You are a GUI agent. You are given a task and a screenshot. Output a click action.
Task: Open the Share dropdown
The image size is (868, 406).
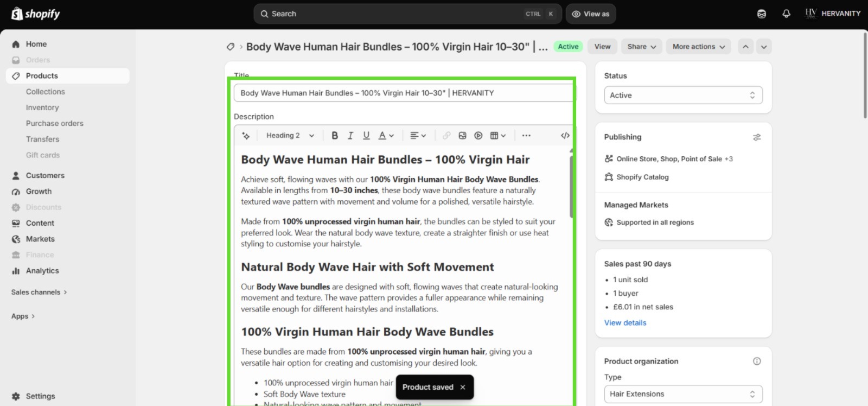tap(642, 47)
